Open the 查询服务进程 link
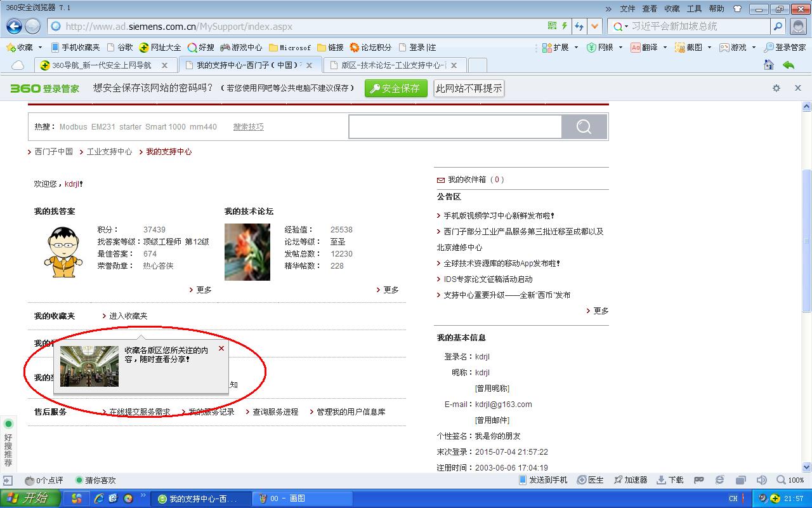The height and width of the screenshot is (508, 812). [x=275, y=412]
